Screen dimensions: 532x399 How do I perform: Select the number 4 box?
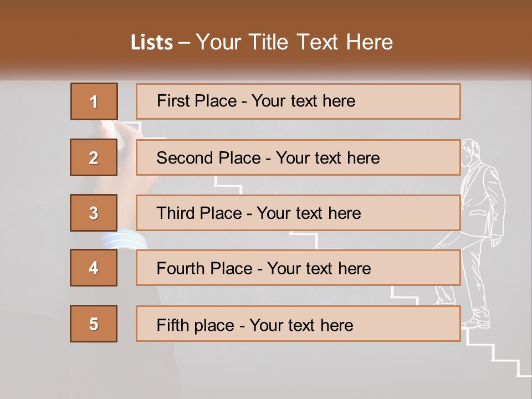(94, 268)
